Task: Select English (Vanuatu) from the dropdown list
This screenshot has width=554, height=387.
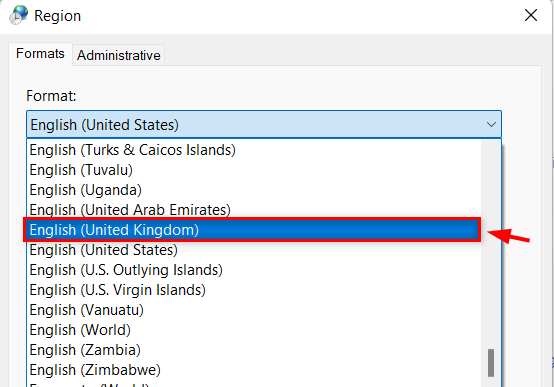Action: tap(254, 310)
